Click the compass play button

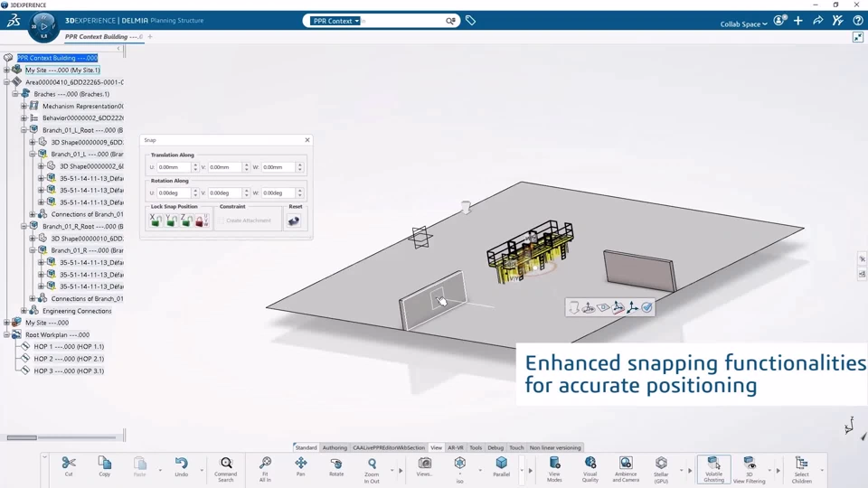pyautogui.click(x=43, y=26)
